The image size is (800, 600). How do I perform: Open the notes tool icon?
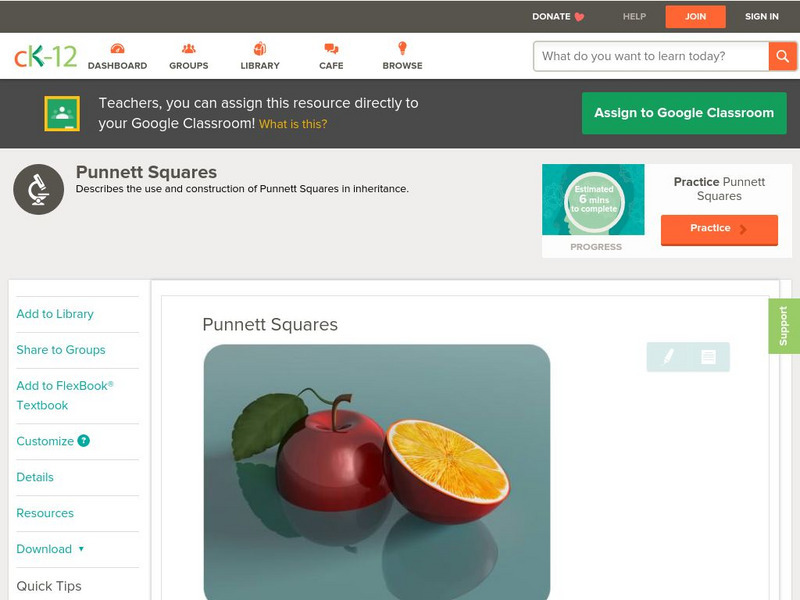coord(708,357)
